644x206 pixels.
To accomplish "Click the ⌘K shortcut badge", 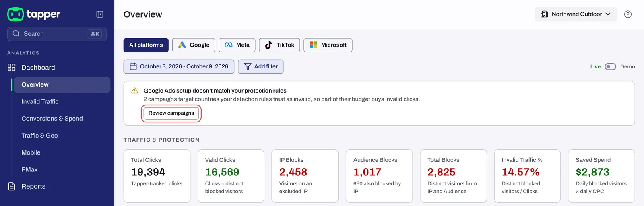I will [x=95, y=34].
